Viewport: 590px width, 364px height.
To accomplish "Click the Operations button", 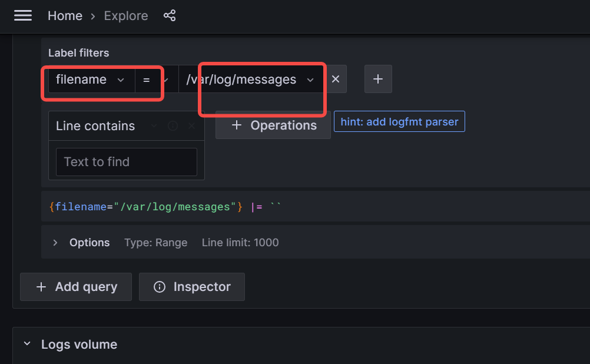I will pos(273,125).
